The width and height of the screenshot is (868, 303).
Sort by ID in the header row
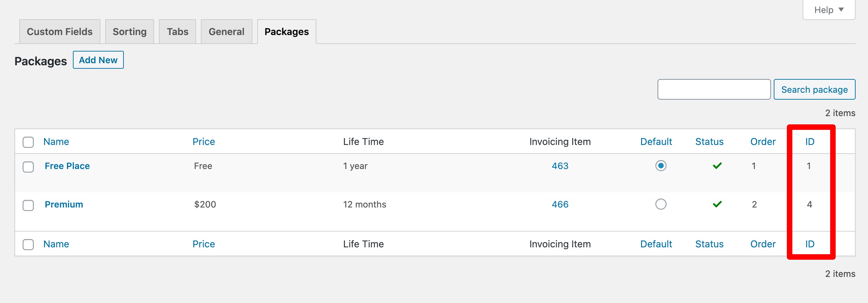[x=810, y=142]
